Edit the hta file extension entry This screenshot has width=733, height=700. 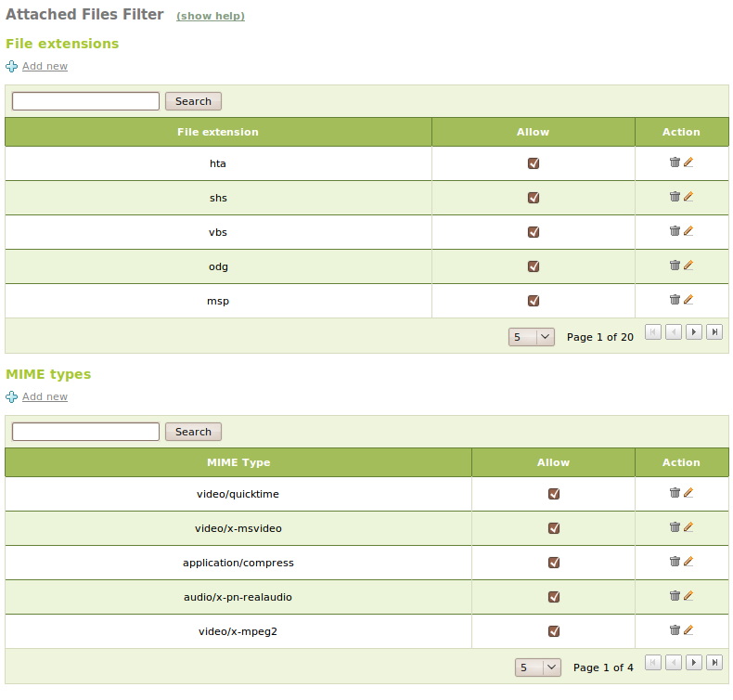click(688, 162)
